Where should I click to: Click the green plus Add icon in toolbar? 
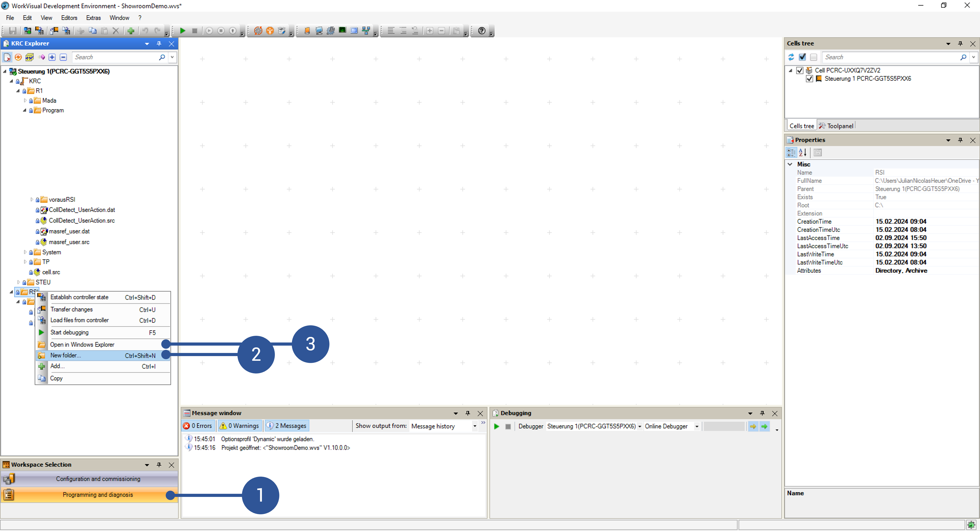point(131,31)
